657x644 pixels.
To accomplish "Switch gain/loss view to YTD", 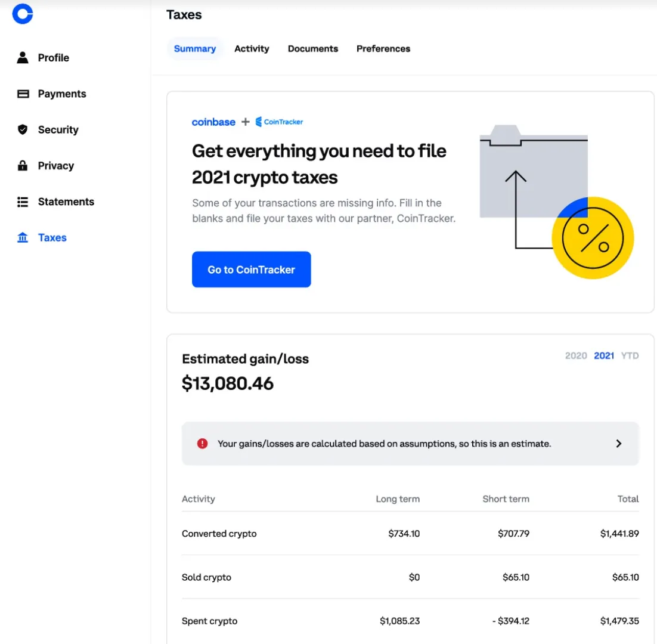I will tap(630, 356).
